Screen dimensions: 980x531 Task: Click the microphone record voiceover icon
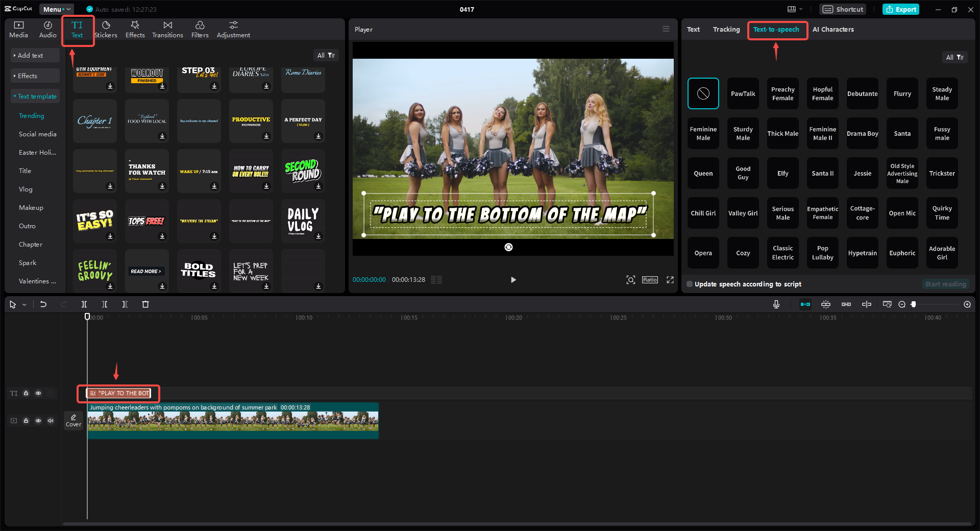[776, 304]
